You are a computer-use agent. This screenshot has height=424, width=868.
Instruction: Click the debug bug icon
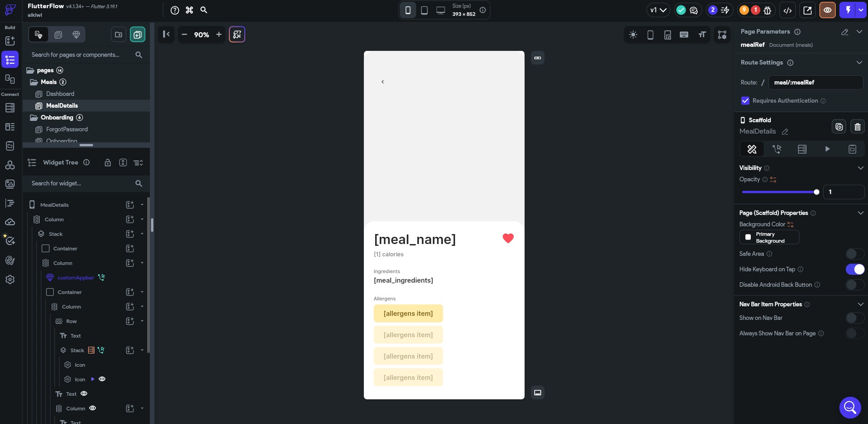point(768,10)
